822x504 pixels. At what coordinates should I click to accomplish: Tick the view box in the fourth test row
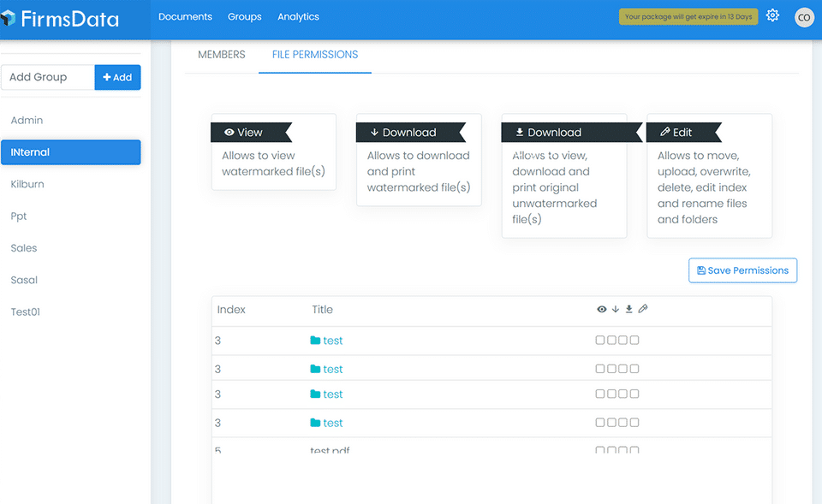coord(600,422)
